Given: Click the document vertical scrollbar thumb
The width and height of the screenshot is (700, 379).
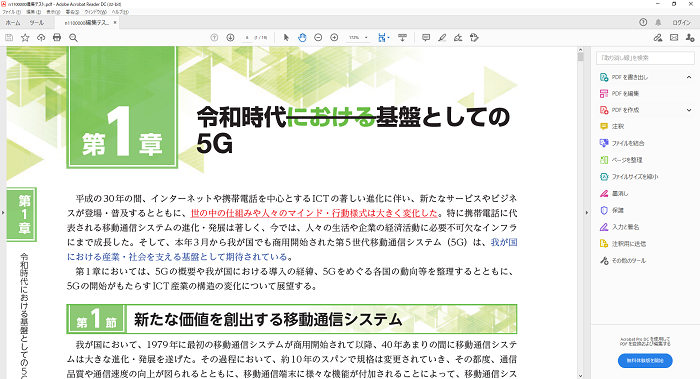Looking at the screenshot, I should pos(580,56).
